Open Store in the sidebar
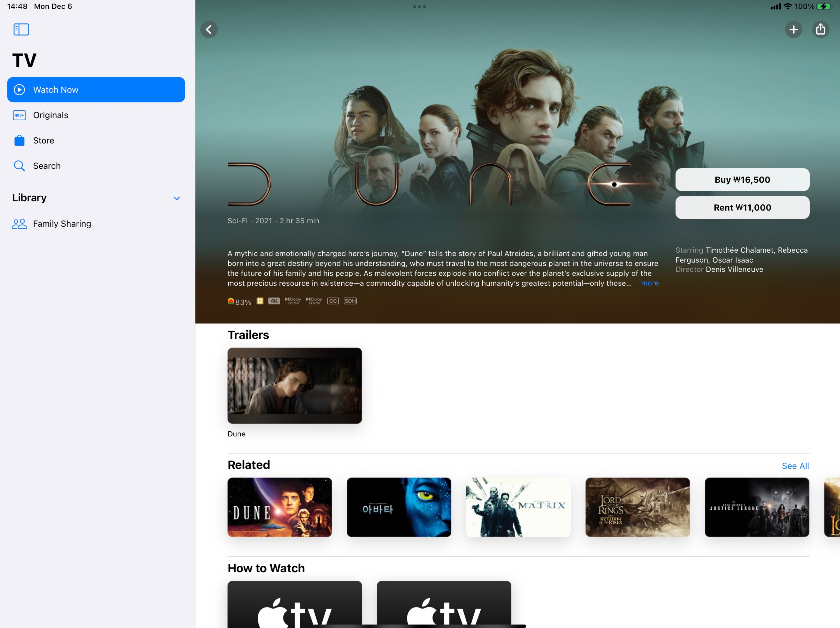840x628 pixels. coord(96,140)
